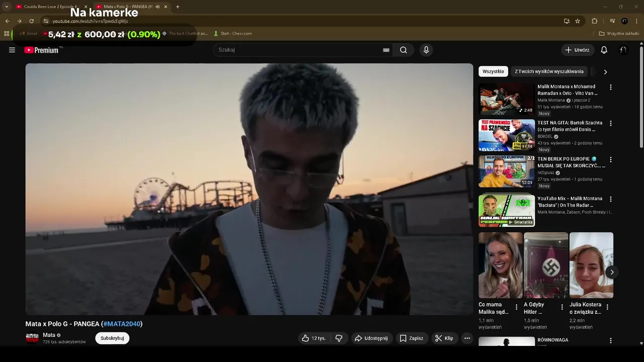
Task: Select Z Twoich wyników wyszukiwania chip
Action: point(549,71)
